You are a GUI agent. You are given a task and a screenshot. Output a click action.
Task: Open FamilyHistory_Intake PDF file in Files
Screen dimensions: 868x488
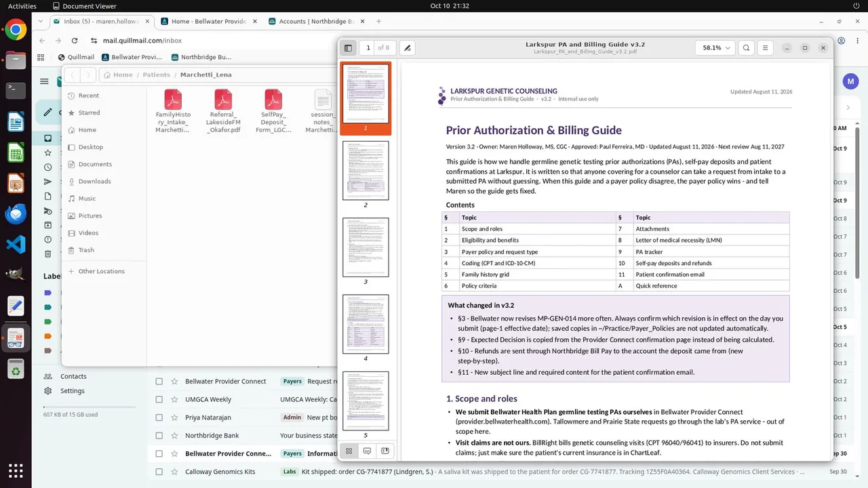coord(173,112)
